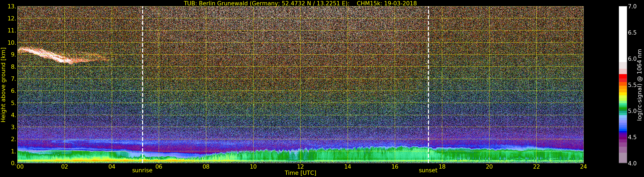The image size is (644, 177).
Task: Click the colorbar tick label '7.0'
Action: click(632, 6)
